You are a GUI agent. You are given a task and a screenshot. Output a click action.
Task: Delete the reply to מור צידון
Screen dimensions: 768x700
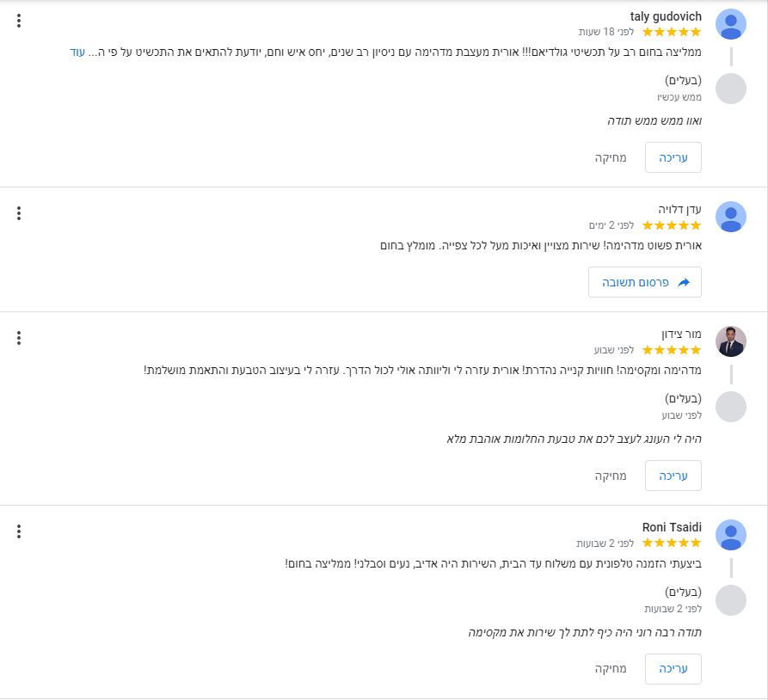pos(611,476)
